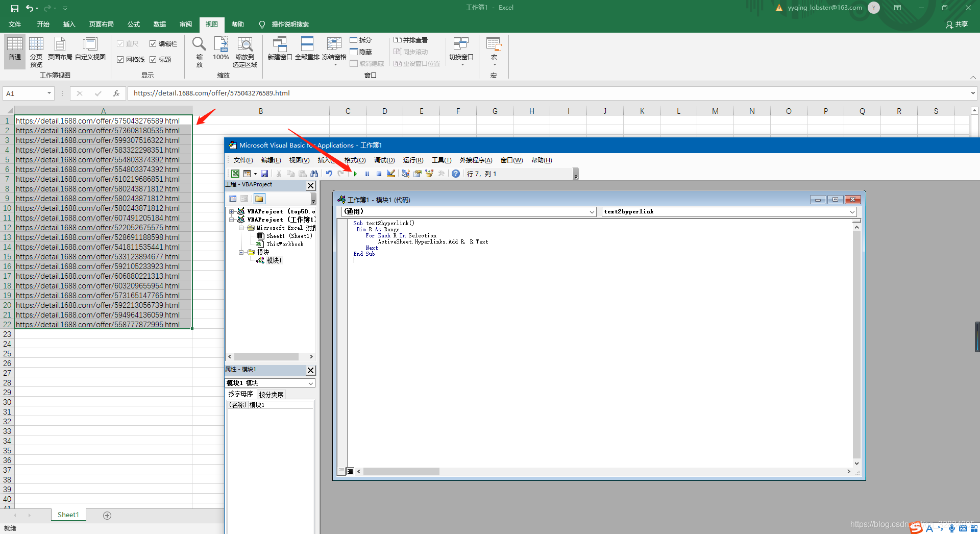Click the View Microsoft Excel icon in VBA toolbar

coord(235,174)
